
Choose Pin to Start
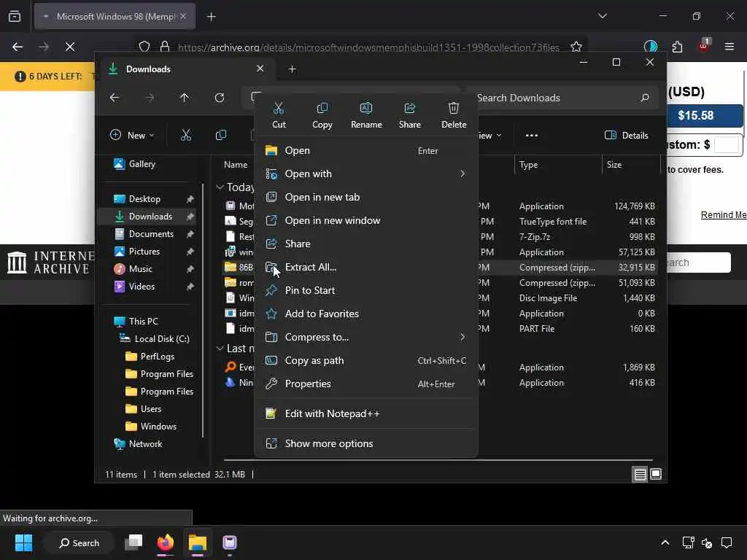tap(366, 290)
